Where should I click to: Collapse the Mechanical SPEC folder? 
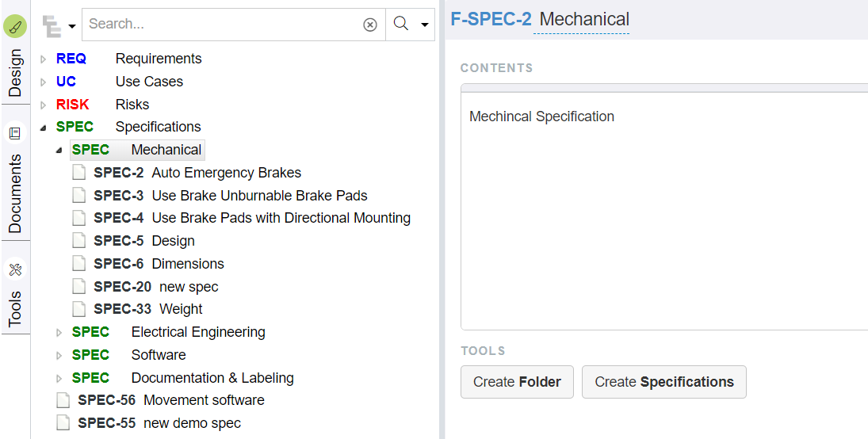[59, 150]
